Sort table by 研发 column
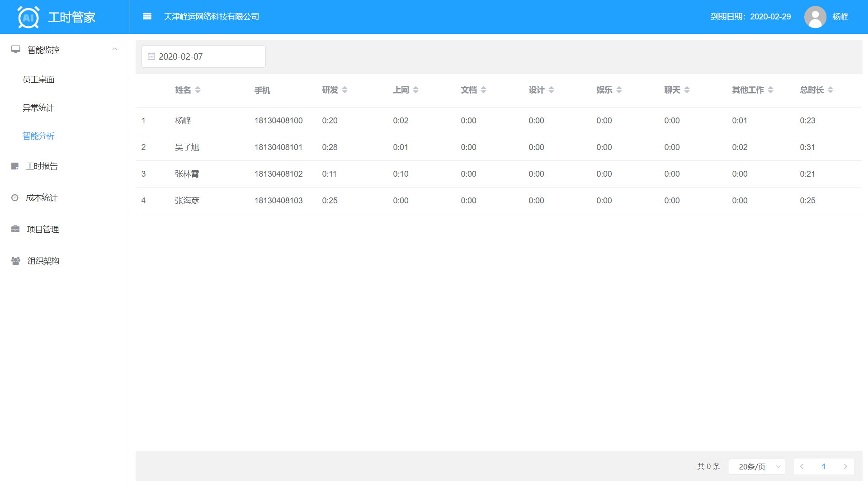Image resolution: width=868 pixels, height=488 pixels. click(344, 90)
